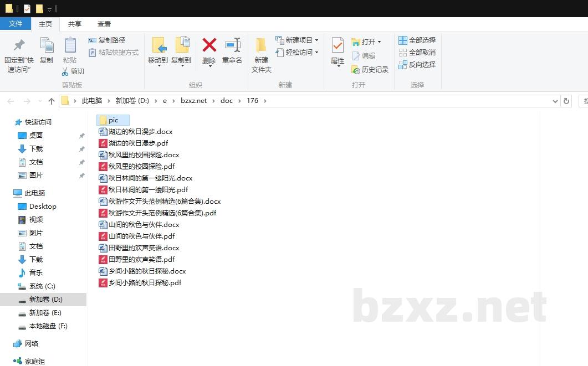Click the Delete red X icon

point(209,45)
